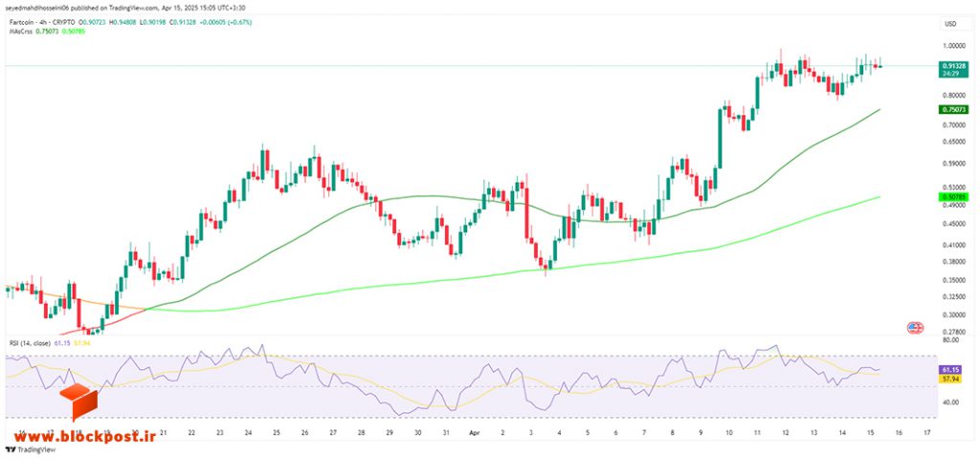Click the dark green 0.75073 MA price tag
The width and height of the screenshot is (980, 459).
point(954,109)
